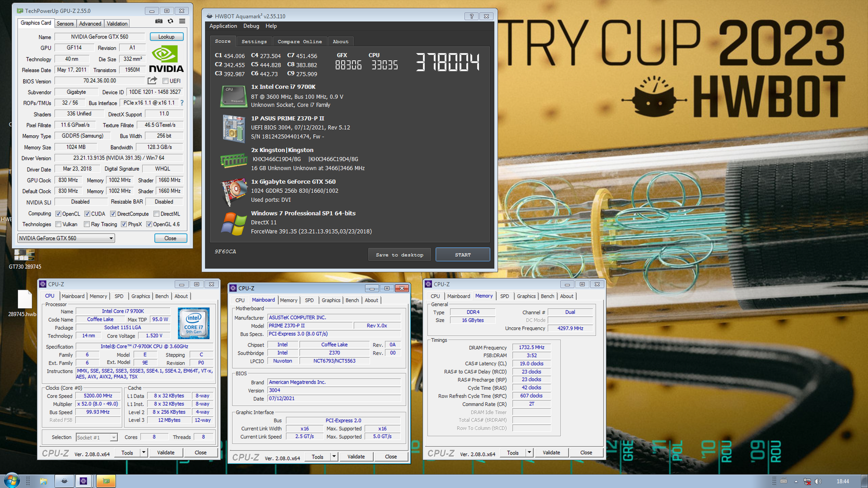
Task: Click the GPU Name field NVIDIA GeForce GTX 560
Action: click(99, 37)
